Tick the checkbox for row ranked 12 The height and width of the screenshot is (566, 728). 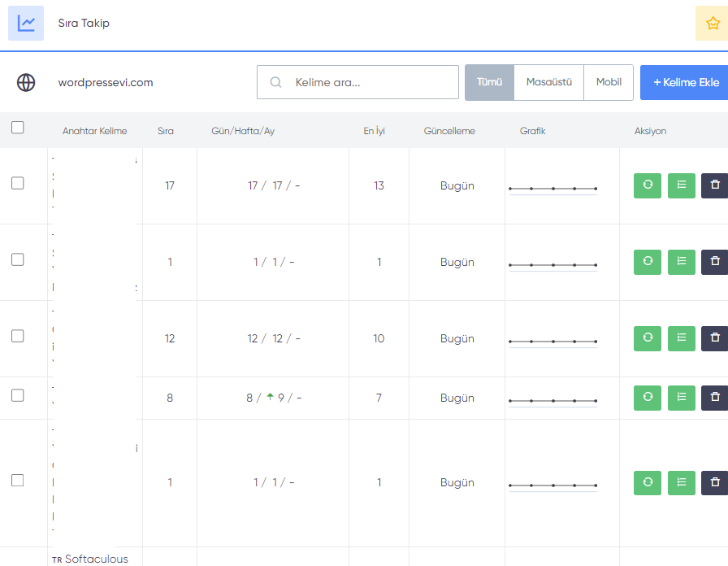pyautogui.click(x=18, y=336)
